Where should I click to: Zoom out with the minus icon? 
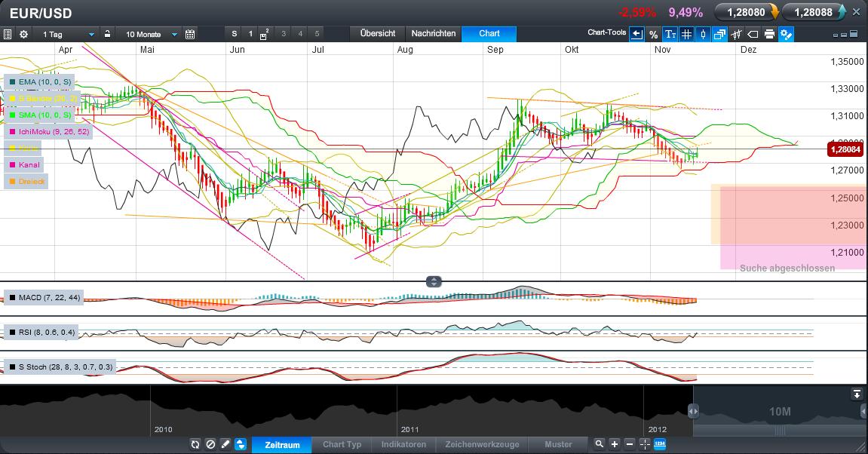pyautogui.click(x=630, y=444)
